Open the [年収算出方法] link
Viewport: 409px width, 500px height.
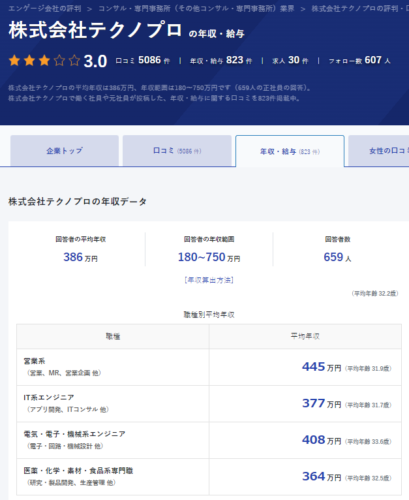tap(209, 280)
